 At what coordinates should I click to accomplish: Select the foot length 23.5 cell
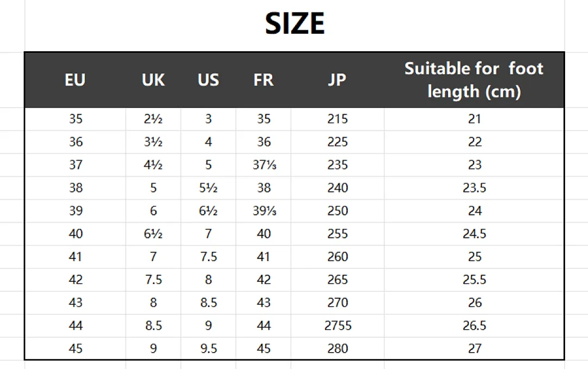(x=474, y=188)
